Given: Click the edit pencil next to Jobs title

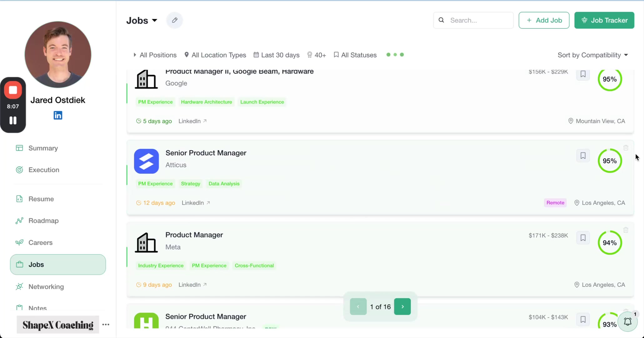Looking at the screenshot, I should click(174, 20).
